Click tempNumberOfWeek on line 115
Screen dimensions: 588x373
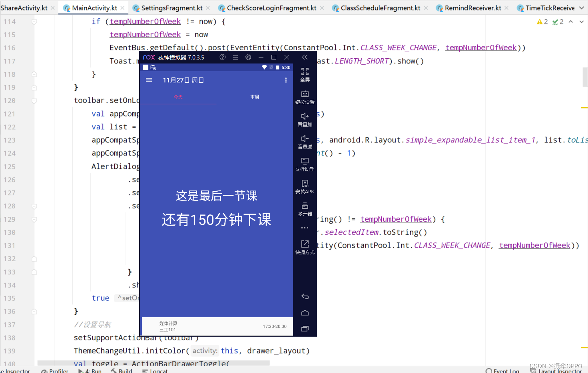point(145,35)
